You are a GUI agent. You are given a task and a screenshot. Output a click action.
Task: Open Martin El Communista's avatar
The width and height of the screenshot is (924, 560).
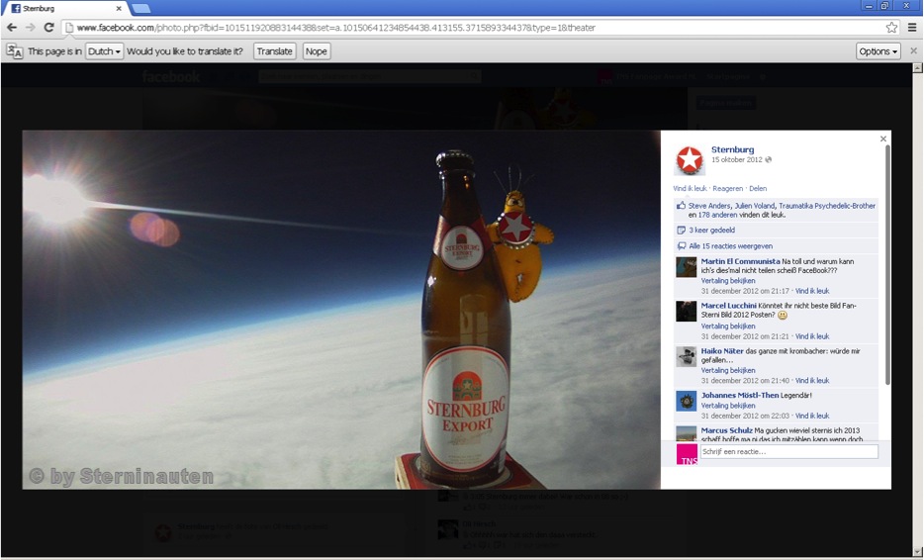coord(686,267)
